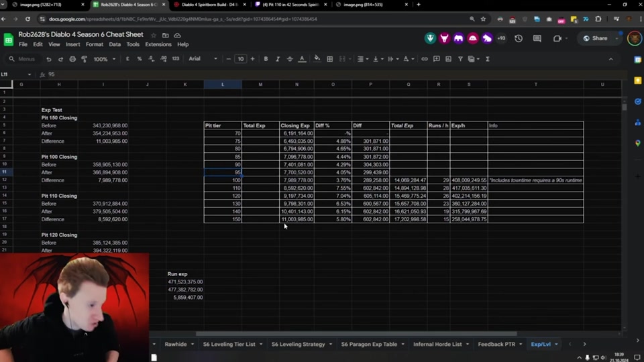644x362 pixels.
Task: Open the Edit menu
Action: (38, 44)
